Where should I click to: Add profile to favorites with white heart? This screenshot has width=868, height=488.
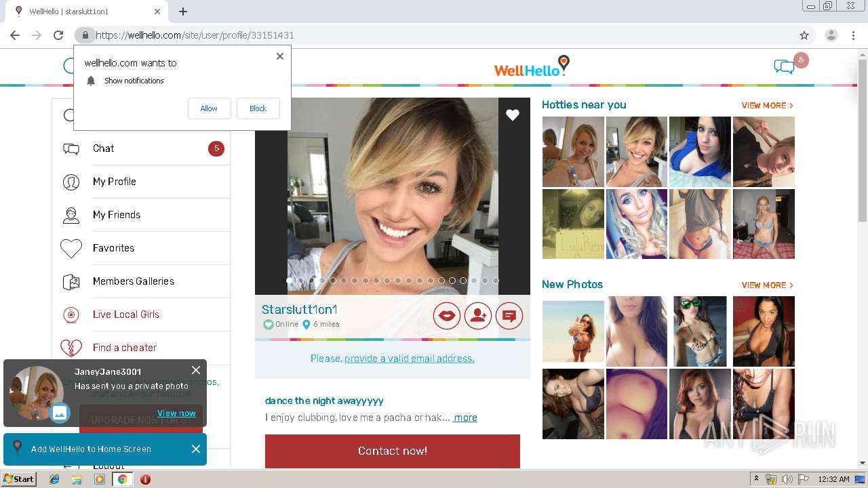tap(513, 115)
